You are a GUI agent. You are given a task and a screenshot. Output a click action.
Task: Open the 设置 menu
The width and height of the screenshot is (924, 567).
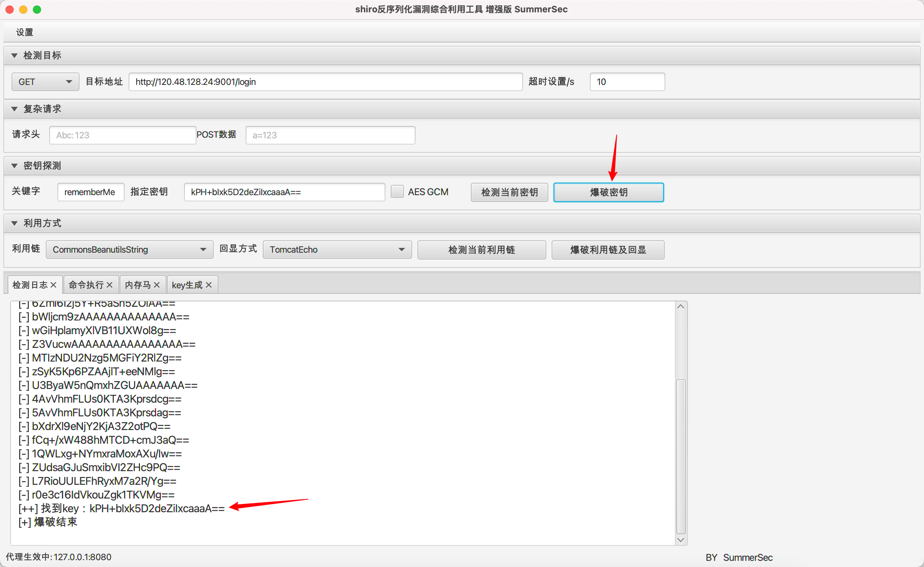[24, 32]
